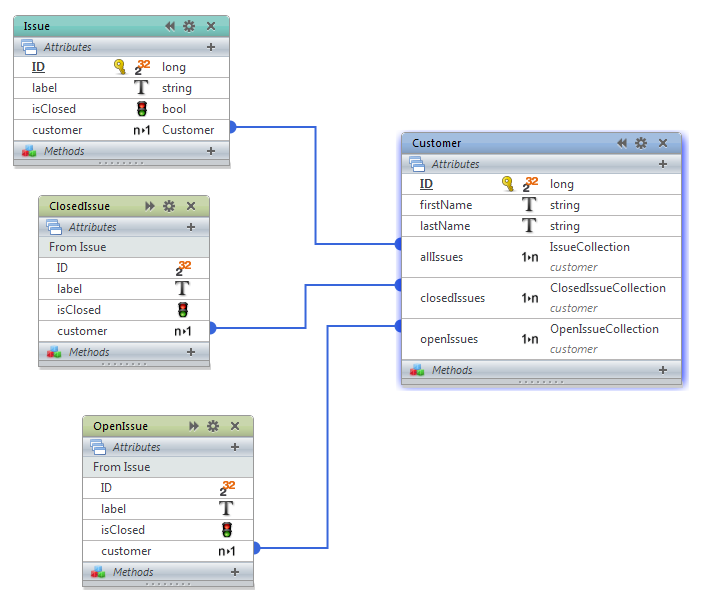Image resolution: width=705 pixels, height=602 pixels.
Task: Select the lastName attribute in Customer
Action: (444, 226)
